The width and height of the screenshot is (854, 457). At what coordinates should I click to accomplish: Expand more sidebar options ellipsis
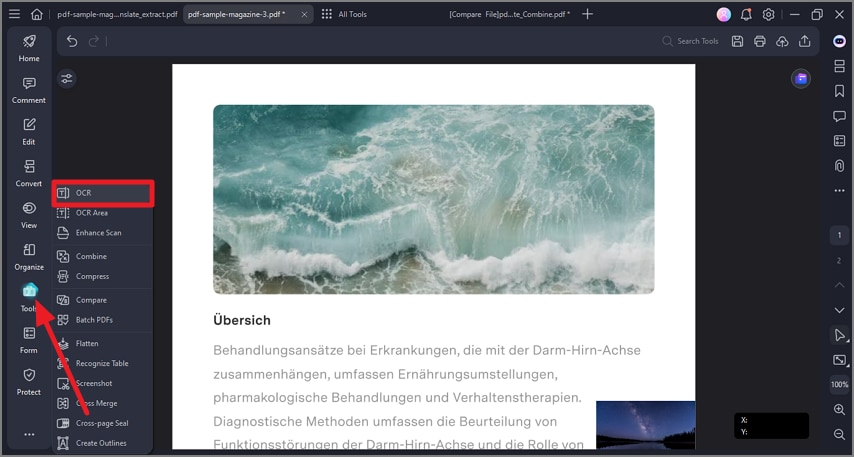pos(29,434)
